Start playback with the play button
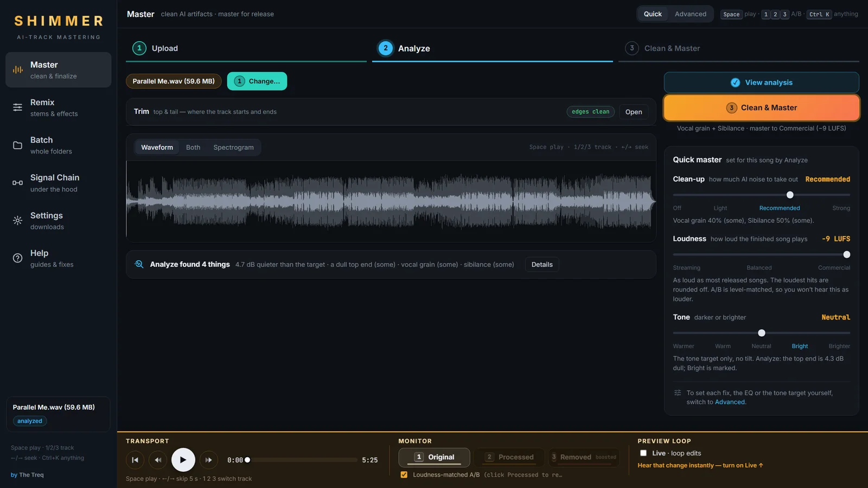The width and height of the screenshot is (868, 488). [183, 460]
